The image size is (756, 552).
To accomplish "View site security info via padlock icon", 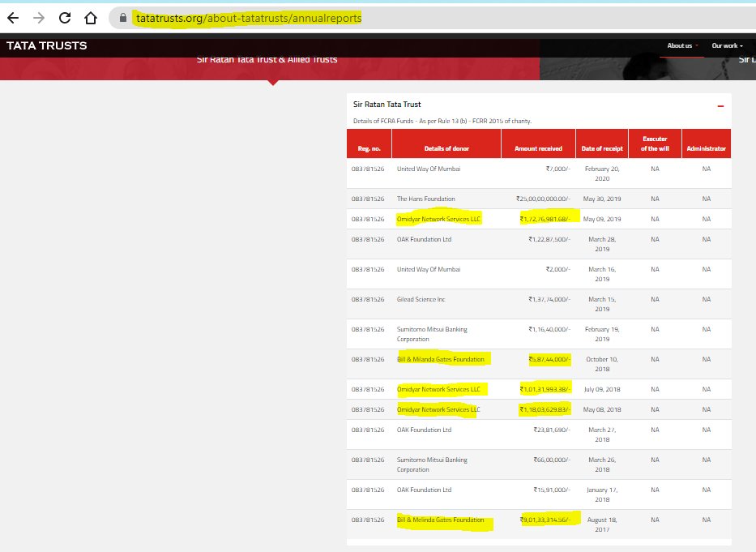I will tap(123, 18).
